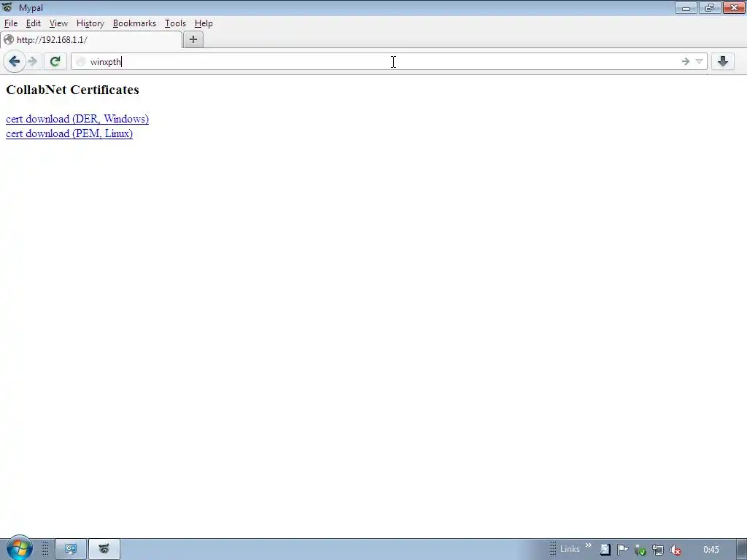Viewport: 747px width, 560px height.
Task: Click the Show Desktop strip at taskbar end
Action: tap(742, 550)
